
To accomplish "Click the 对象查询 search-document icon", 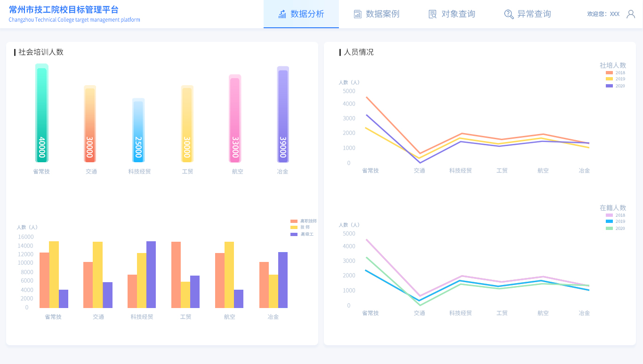I will coord(433,14).
